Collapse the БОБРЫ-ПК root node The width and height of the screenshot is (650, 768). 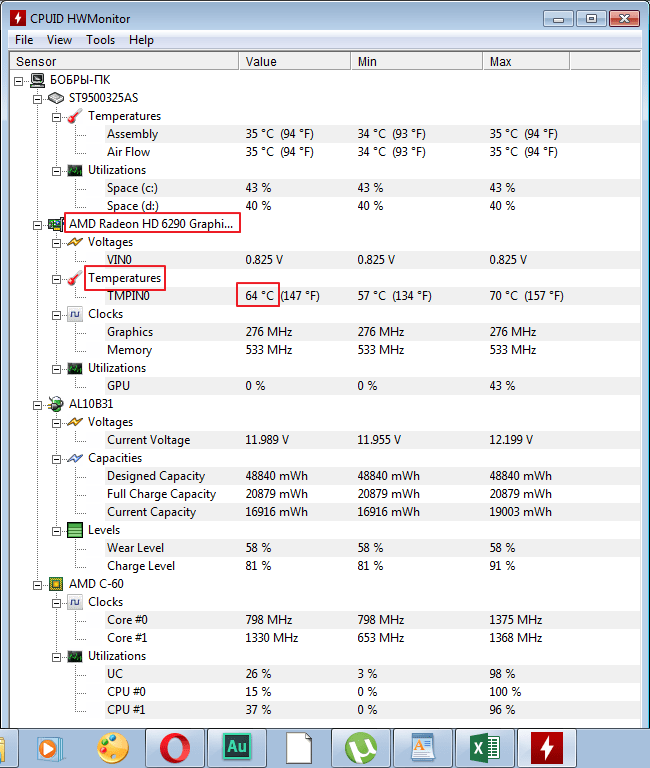click(18, 81)
